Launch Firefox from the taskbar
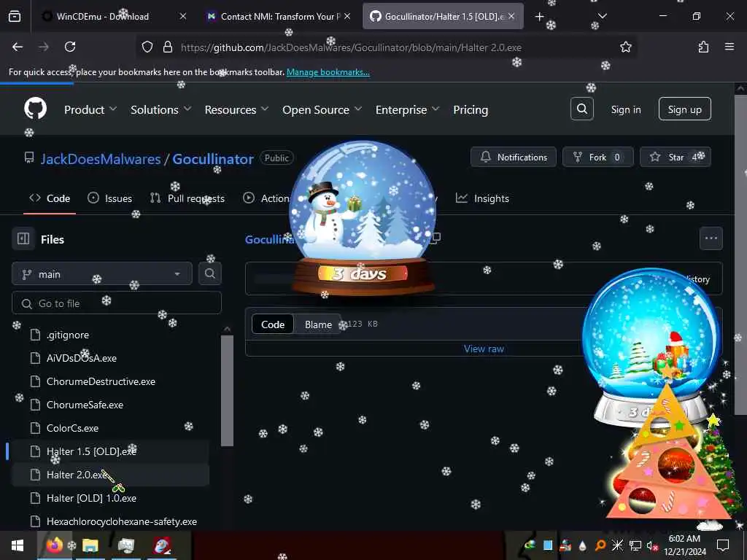Screen dimensions: 747x560 tap(54, 545)
